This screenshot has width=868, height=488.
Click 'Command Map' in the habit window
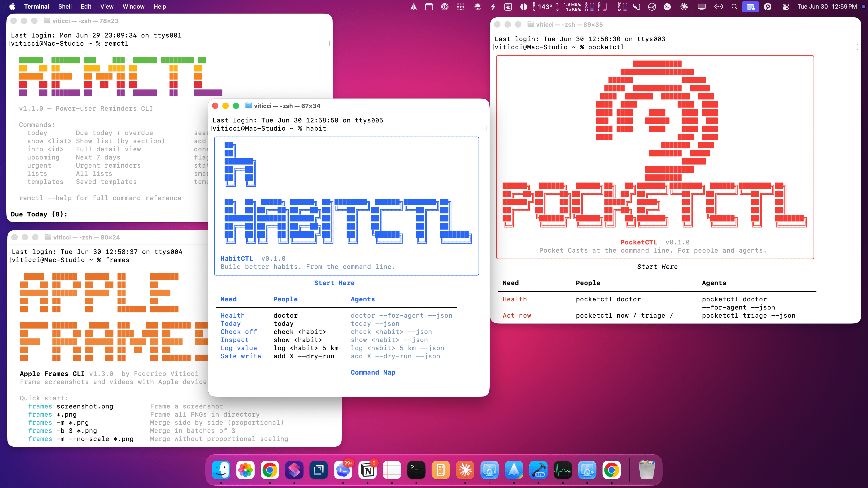coord(373,372)
